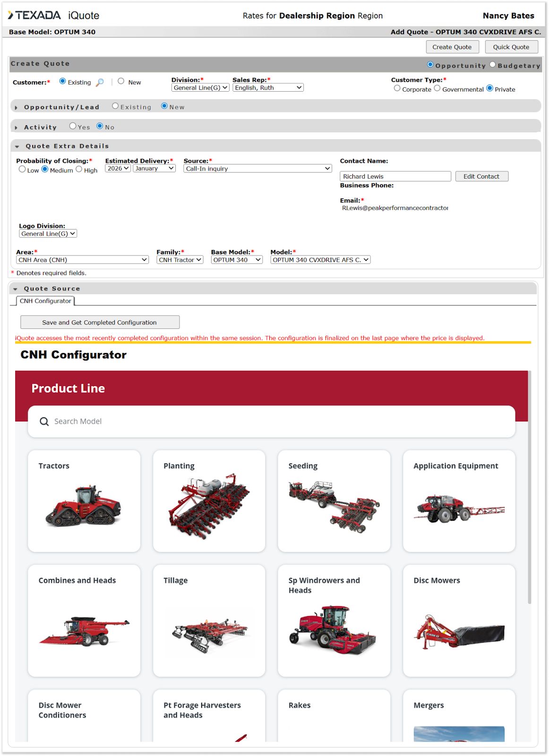Open the Planting product card image

pyautogui.click(x=209, y=506)
